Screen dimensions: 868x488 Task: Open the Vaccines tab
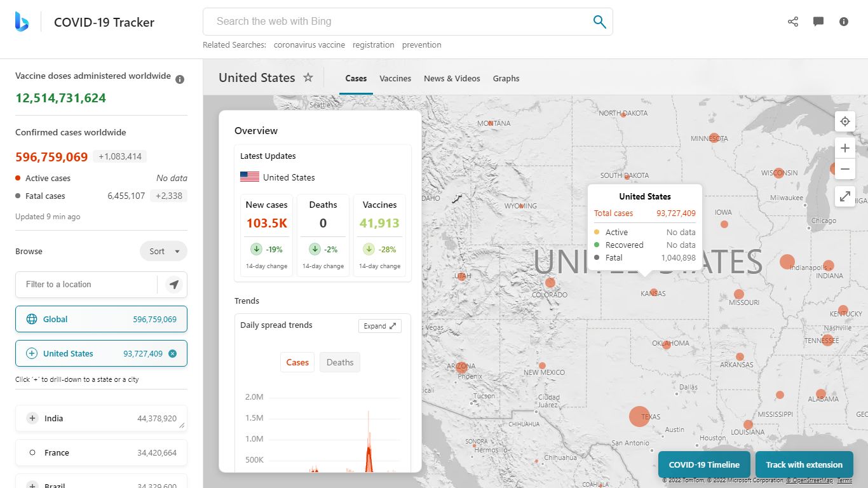click(395, 78)
